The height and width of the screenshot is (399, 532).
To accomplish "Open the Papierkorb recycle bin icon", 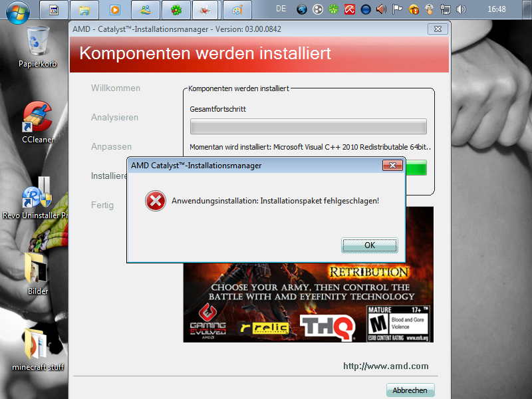I will click(38, 47).
